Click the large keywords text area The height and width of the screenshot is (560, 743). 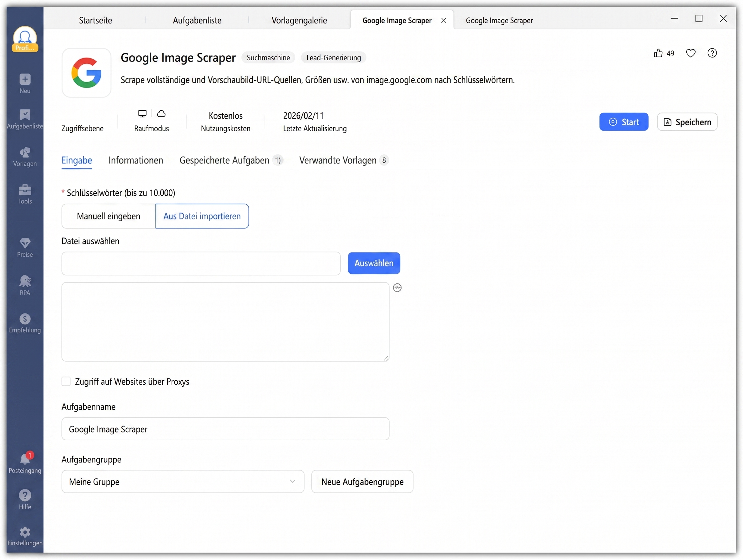(225, 322)
